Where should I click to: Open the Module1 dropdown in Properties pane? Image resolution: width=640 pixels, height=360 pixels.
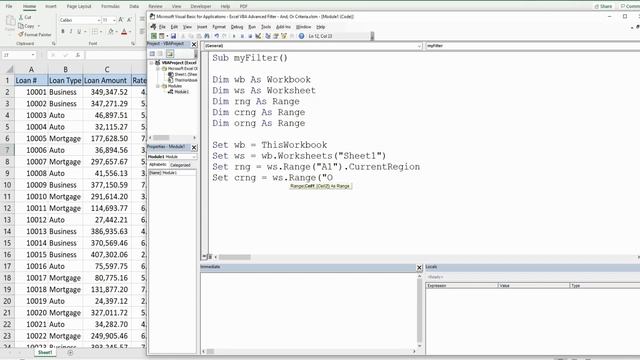point(194,157)
